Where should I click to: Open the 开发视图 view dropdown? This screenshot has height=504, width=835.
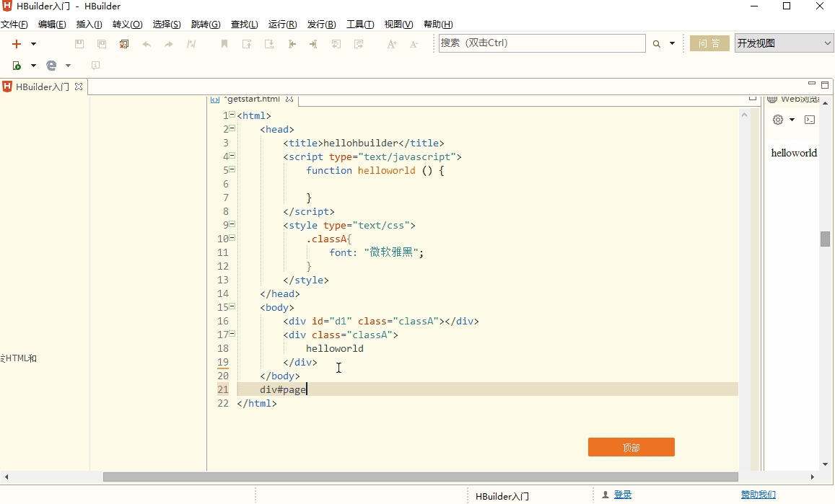click(x=784, y=43)
